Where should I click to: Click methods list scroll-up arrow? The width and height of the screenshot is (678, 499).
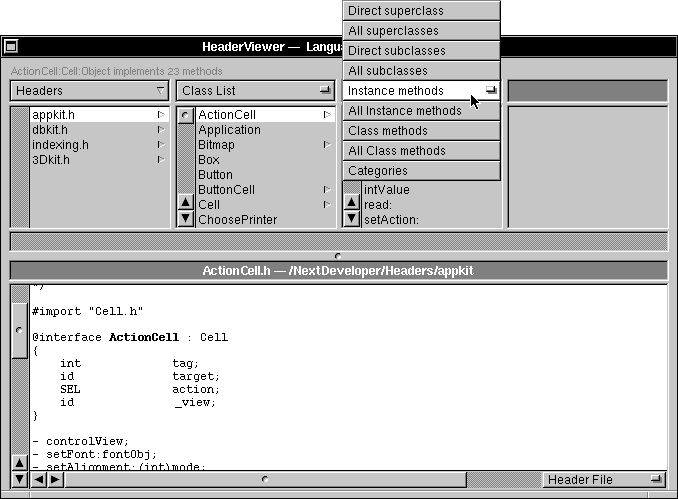[x=352, y=202]
